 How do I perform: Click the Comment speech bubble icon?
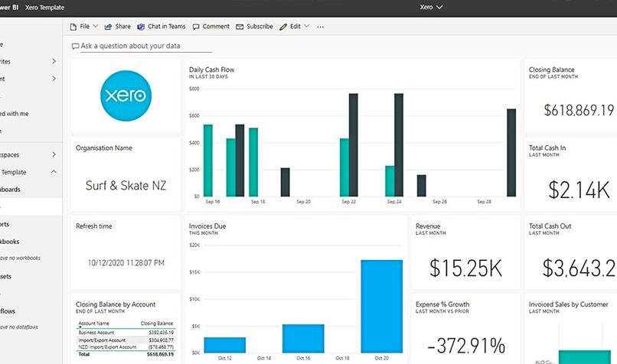196,27
